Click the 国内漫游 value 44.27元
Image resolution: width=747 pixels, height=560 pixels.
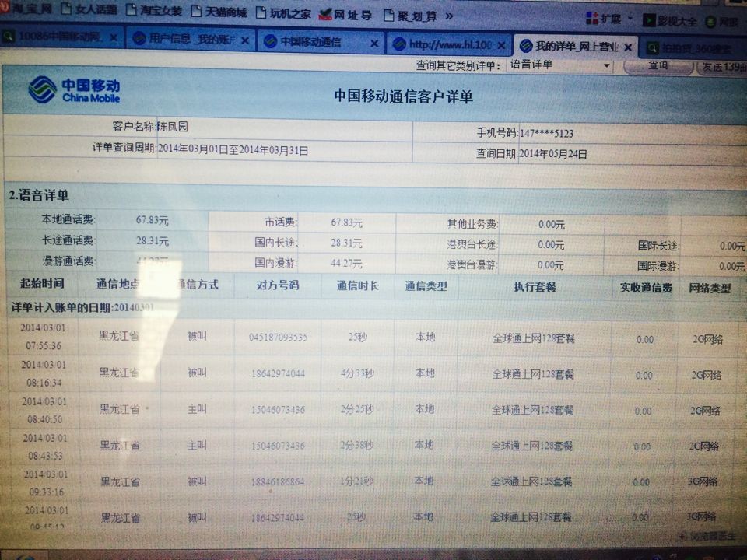346,264
